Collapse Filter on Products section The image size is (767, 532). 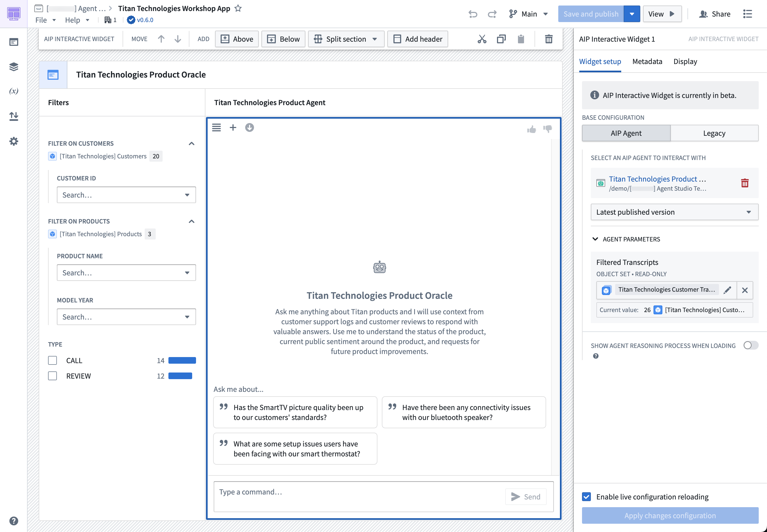191,221
